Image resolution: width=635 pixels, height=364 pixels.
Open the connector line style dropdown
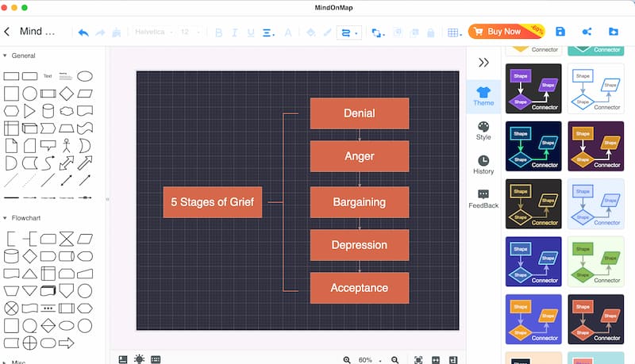(349, 33)
